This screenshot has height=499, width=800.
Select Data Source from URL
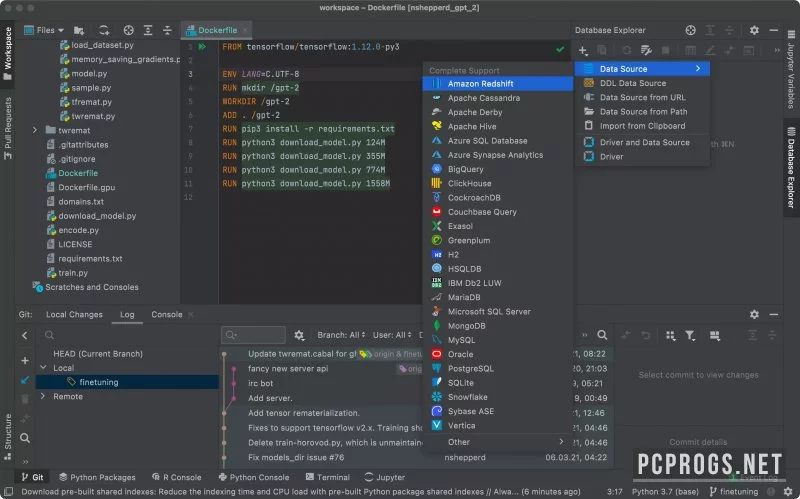pos(642,97)
